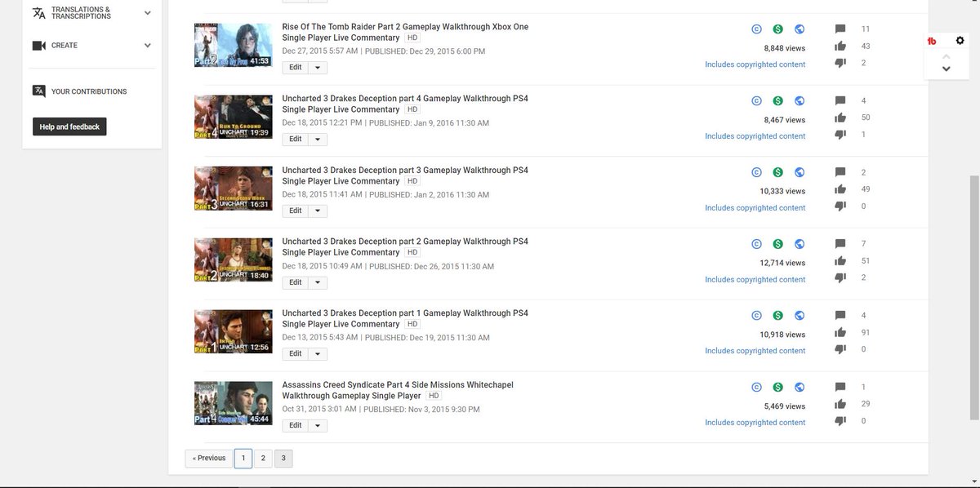Open Uncharted 3 Drakes Deception part 2 title
The height and width of the screenshot is (488, 980).
click(405, 246)
